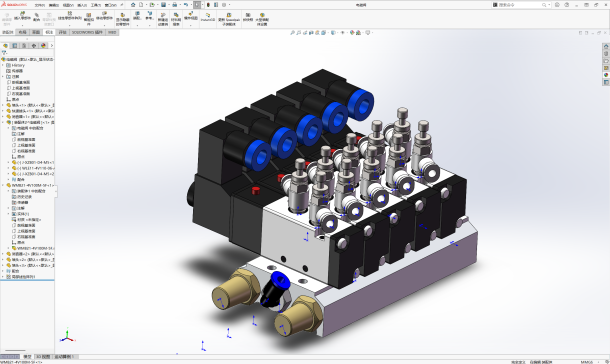Viewport: 610px width, 364px height.
Task: Open the Save icon dropdown arrow
Action: pyautogui.click(x=168, y=5)
